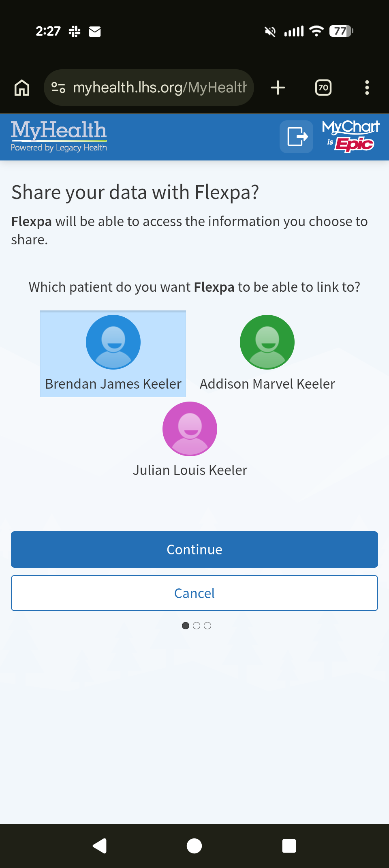Tap the Continue button
The width and height of the screenshot is (389, 868).
(x=194, y=549)
